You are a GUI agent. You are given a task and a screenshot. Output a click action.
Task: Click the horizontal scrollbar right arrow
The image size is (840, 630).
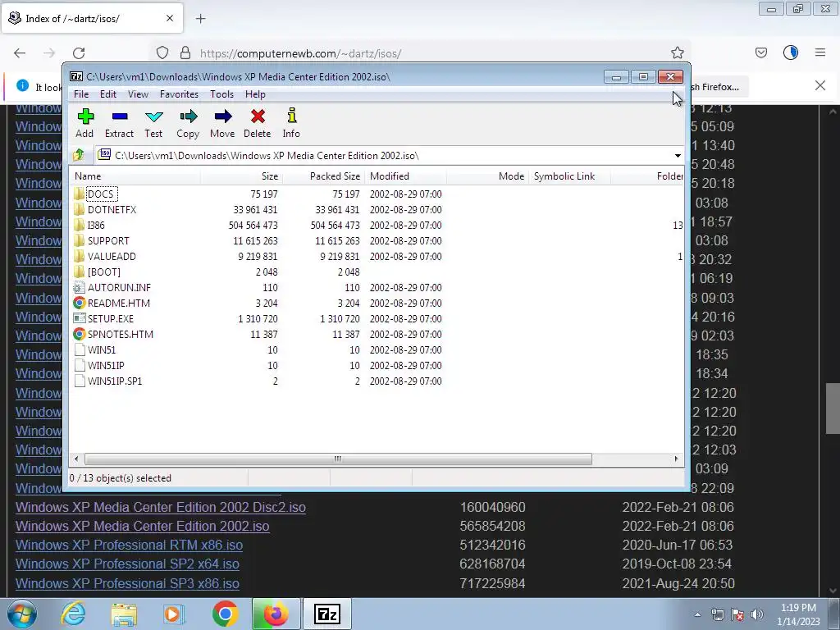tap(676, 459)
